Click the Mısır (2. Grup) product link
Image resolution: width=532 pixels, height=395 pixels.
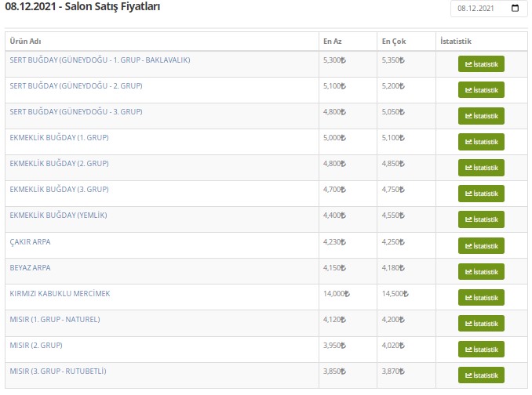[x=36, y=345]
